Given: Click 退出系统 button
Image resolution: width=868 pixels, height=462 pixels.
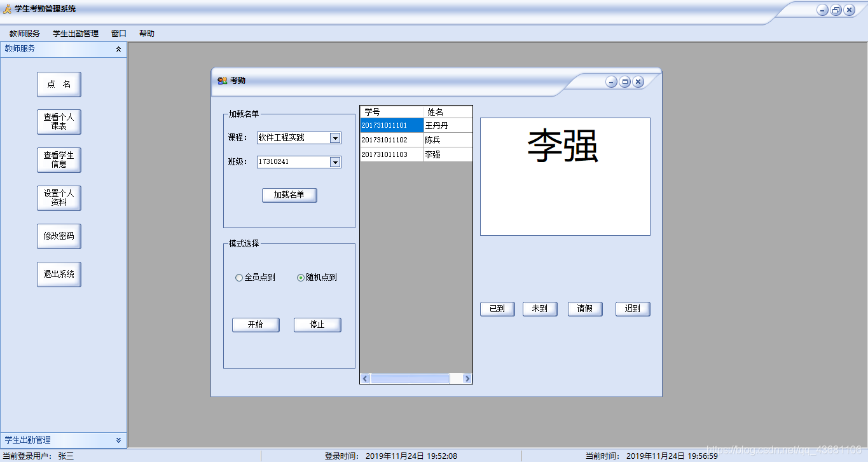Looking at the screenshot, I should pos(59,274).
